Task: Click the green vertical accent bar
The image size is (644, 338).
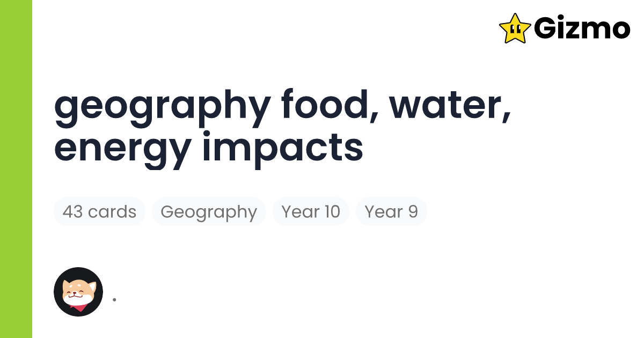Action: 16,169
